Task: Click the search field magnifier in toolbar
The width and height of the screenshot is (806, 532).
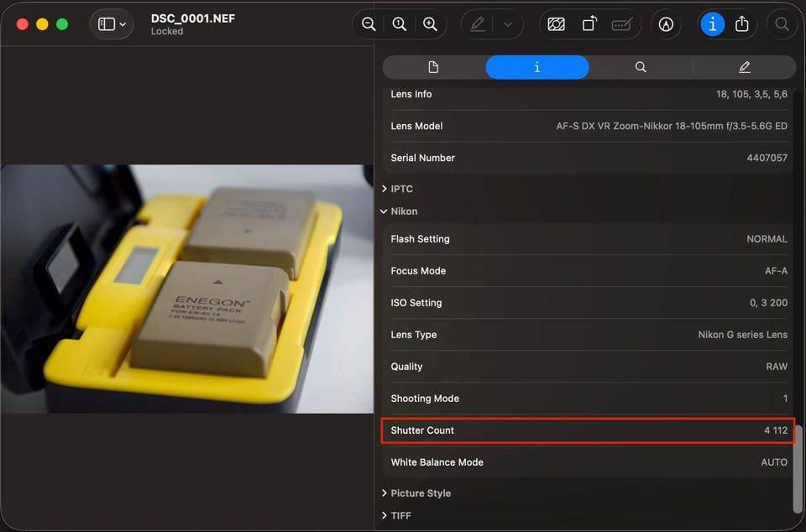Action: tap(782, 24)
